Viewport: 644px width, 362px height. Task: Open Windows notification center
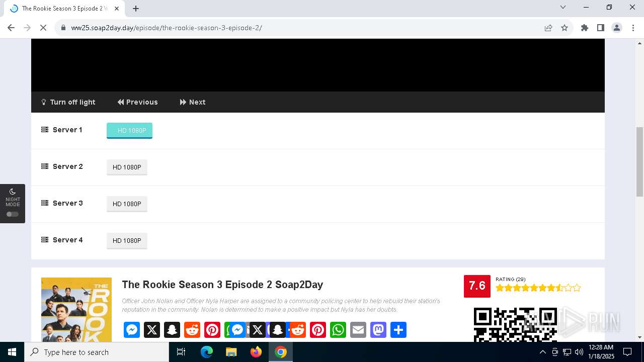[x=627, y=352]
